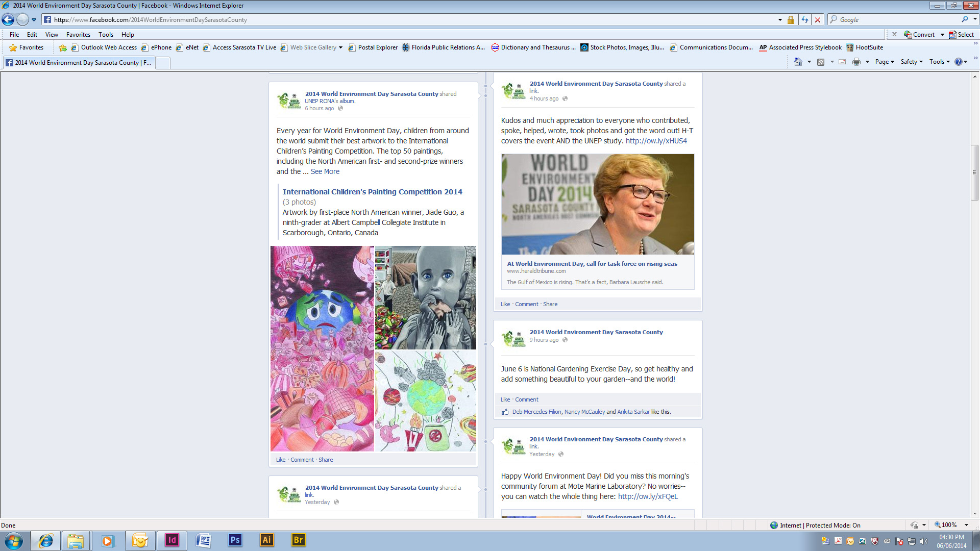This screenshot has height=551, width=980.
Task: Open the View menu
Action: 52,35
